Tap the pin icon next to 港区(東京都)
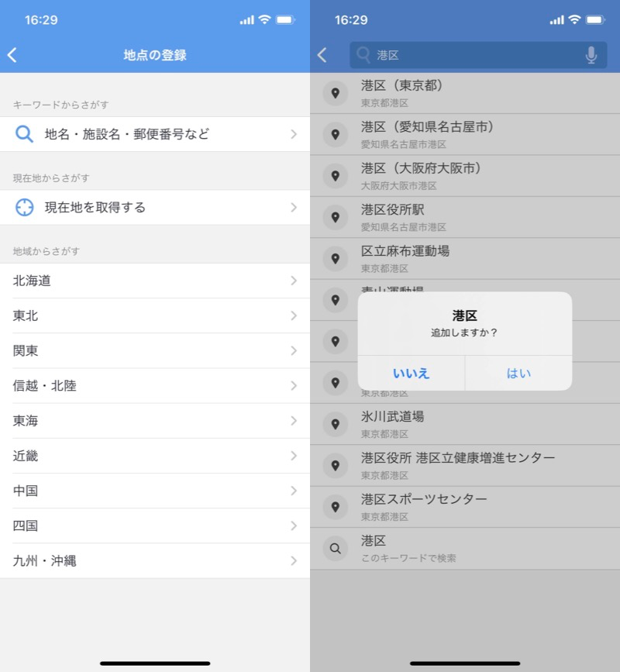Viewport: 620px width, 672px height. point(335,93)
